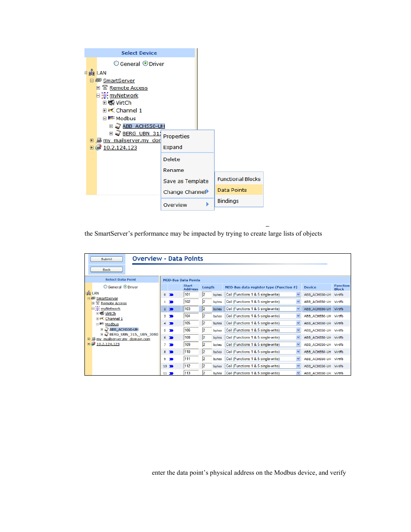Select Data Points in Overview submenu
This screenshot has width=411, height=532.
click(239, 190)
